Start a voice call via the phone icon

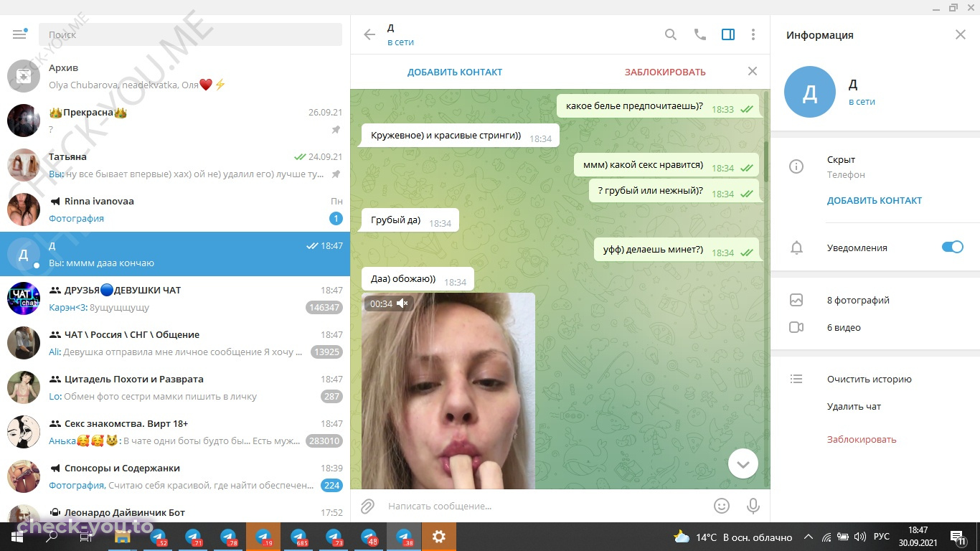coord(700,34)
